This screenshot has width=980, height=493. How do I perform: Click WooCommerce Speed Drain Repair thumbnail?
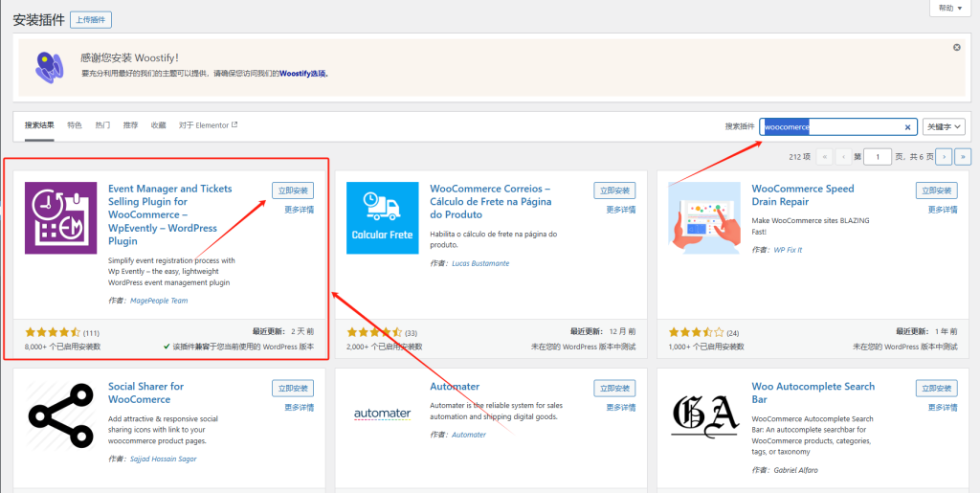coord(704,217)
